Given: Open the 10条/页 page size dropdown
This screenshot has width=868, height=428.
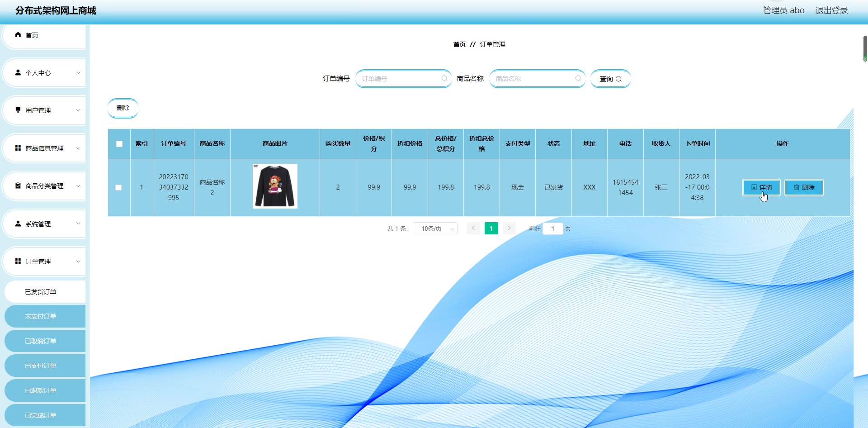Looking at the screenshot, I should (435, 228).
